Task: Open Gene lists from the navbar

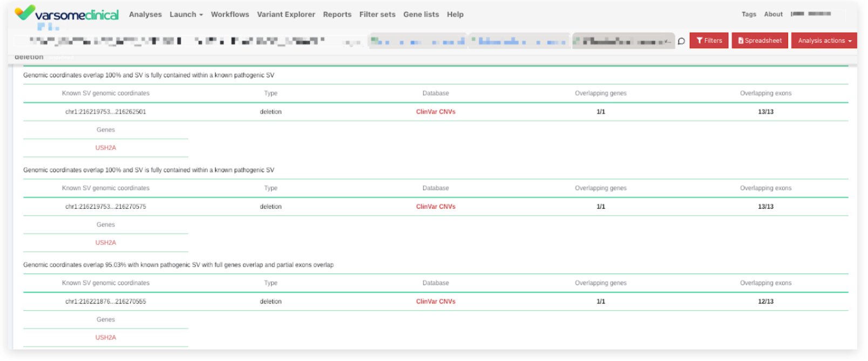Action: pyautogui.click(x=421, y=15)
